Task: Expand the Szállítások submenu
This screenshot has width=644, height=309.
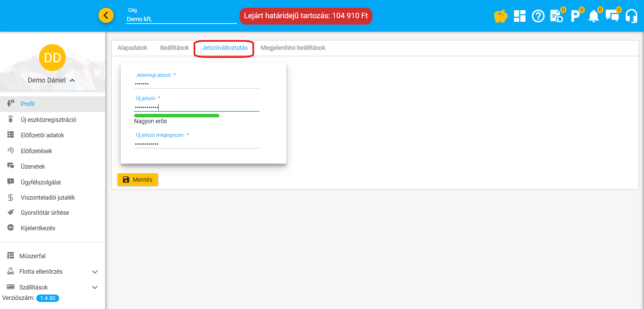Action: (95, 287)
